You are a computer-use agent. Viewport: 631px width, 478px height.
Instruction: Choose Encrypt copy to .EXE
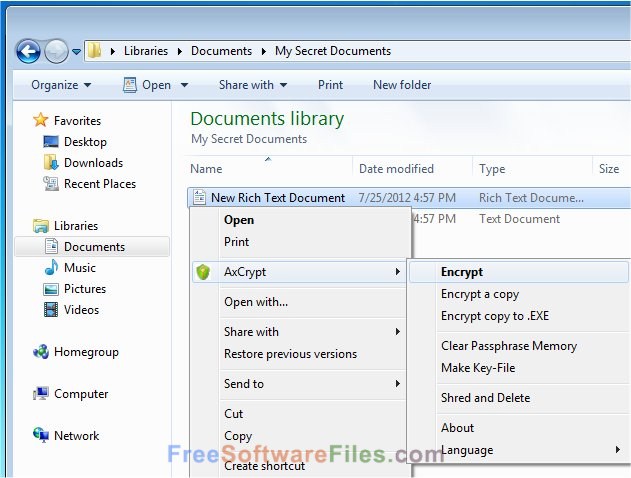pyautogui.click(x=495, y=316)
